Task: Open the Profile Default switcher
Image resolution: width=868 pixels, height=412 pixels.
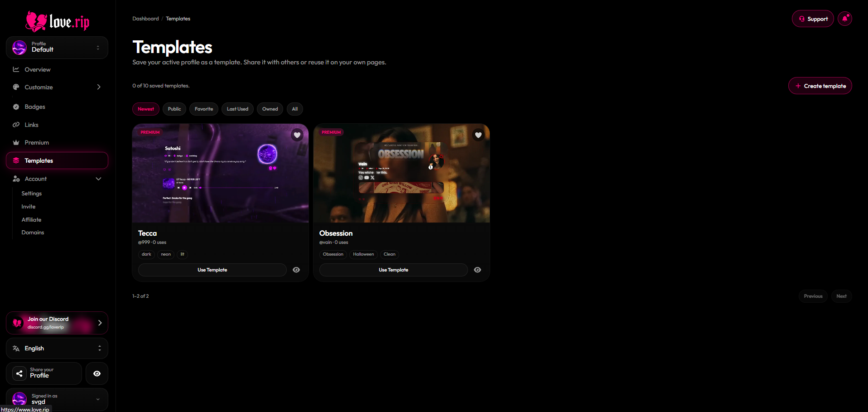Action: coord(57,48)
